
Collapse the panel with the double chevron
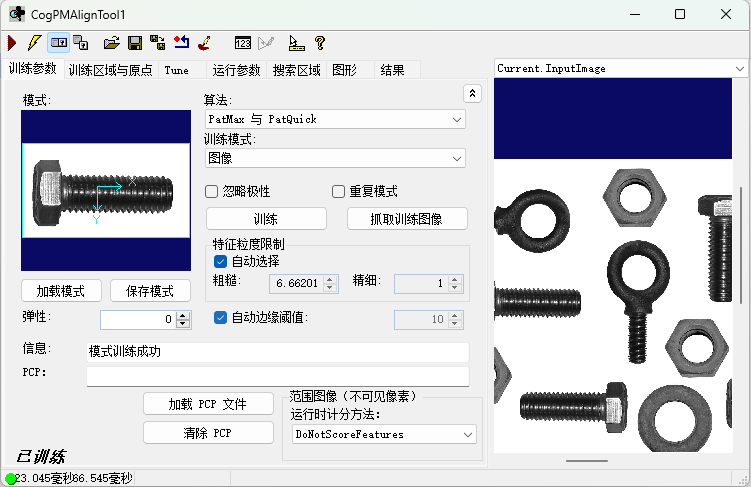pyautogui.click(x=472, y=94)
